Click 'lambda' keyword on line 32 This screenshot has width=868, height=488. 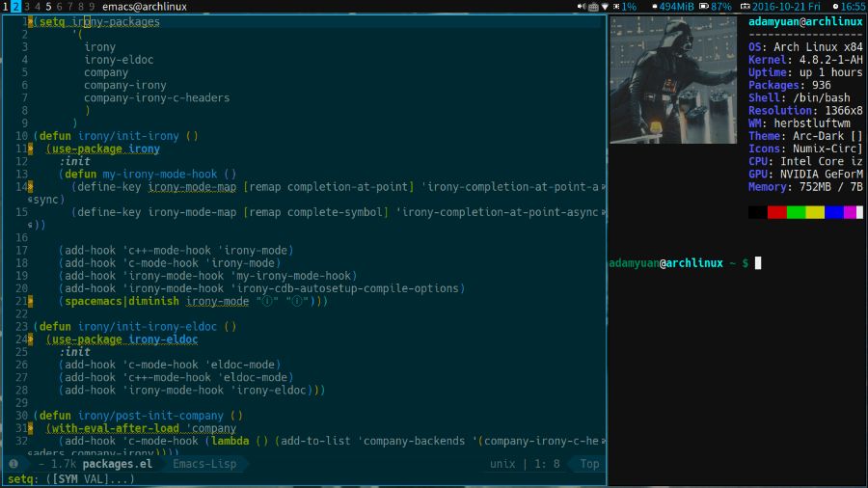tap(230, 442)
